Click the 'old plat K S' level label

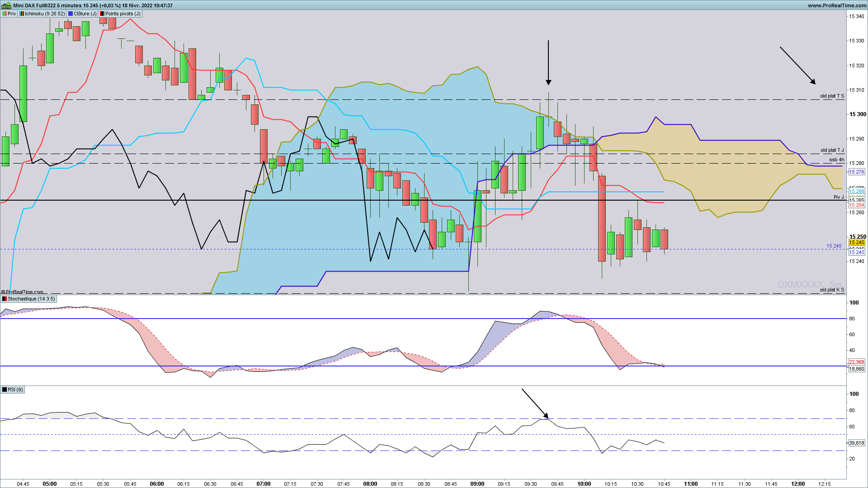tap(832, 290)
